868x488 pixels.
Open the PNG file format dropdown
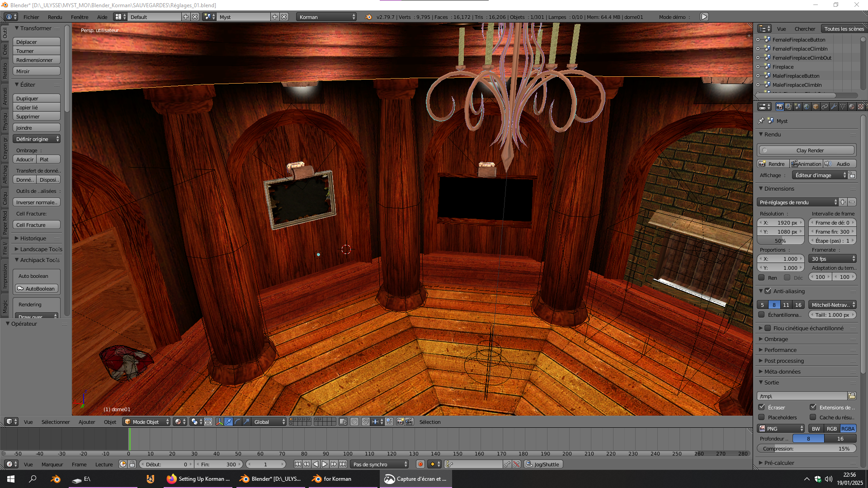click(x=781, y=428)
